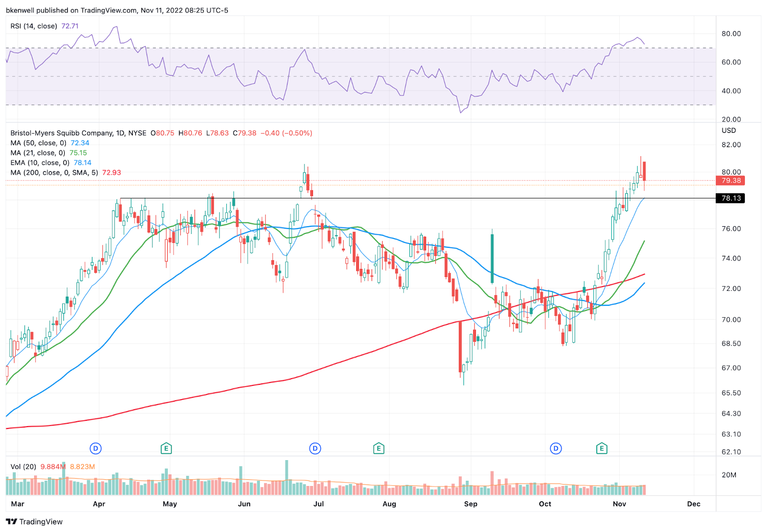Click the Nov label on time axis

[x=619, y=504]
